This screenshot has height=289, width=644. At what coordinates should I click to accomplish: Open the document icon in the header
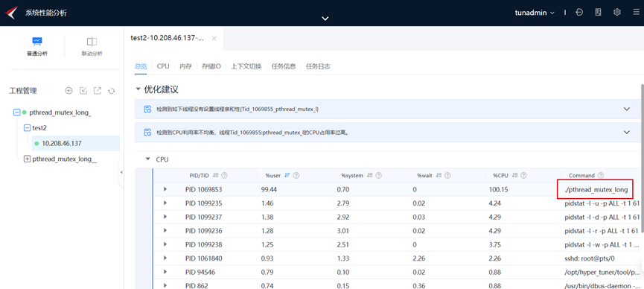coord(598,13)
